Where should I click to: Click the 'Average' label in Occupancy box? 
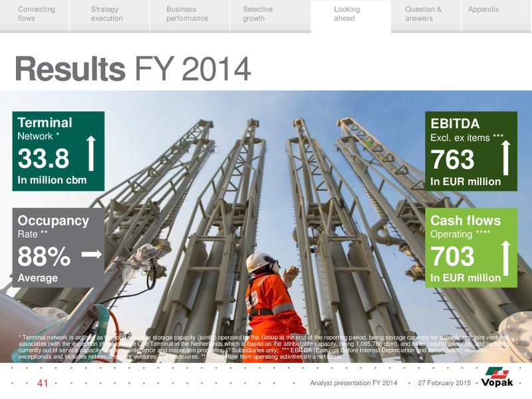tap(38, 278)
